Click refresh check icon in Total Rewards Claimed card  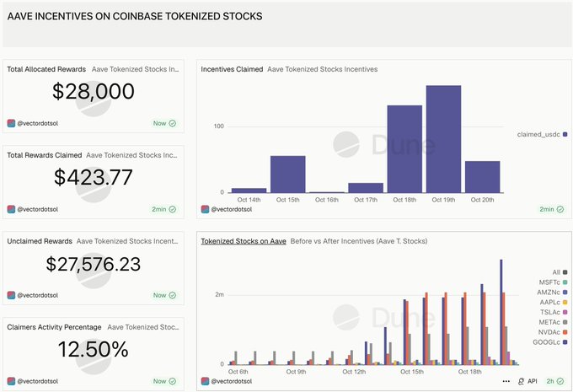click(173, 209)
